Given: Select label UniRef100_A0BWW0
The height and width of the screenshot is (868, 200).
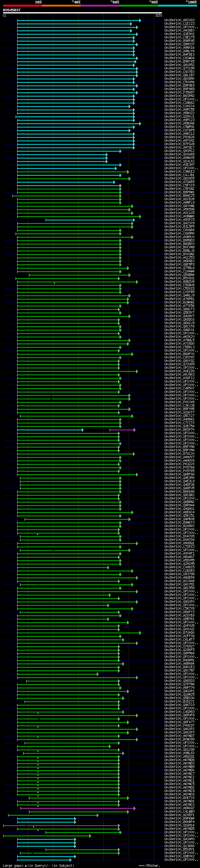Looking at the screenshot, I should coord(179,216).
